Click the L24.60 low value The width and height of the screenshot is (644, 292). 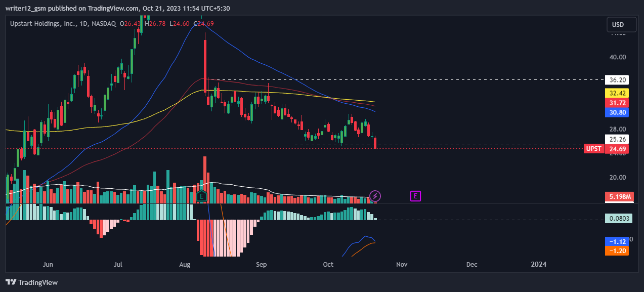coord(180,23)
